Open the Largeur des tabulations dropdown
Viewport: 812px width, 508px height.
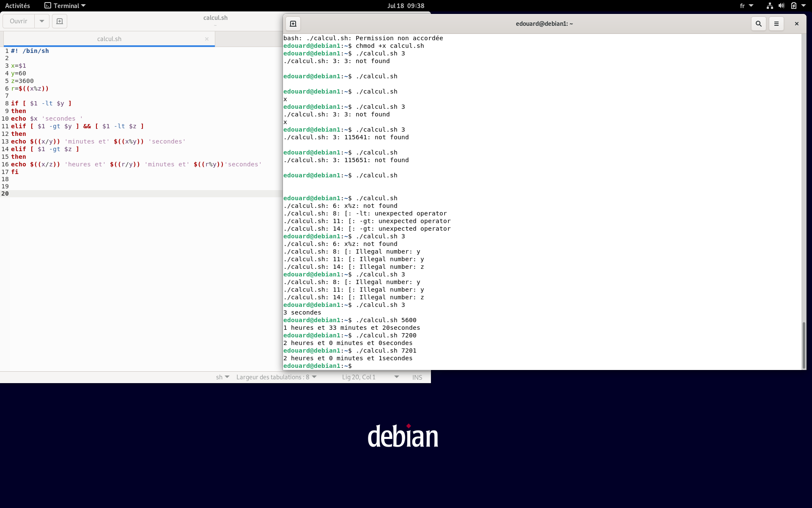coord(277,377)
